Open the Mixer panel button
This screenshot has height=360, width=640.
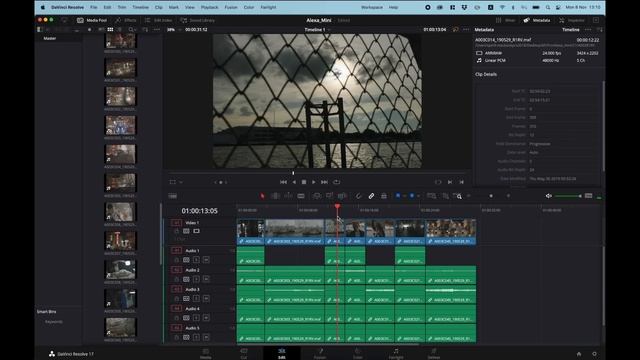tap(506, 20)
